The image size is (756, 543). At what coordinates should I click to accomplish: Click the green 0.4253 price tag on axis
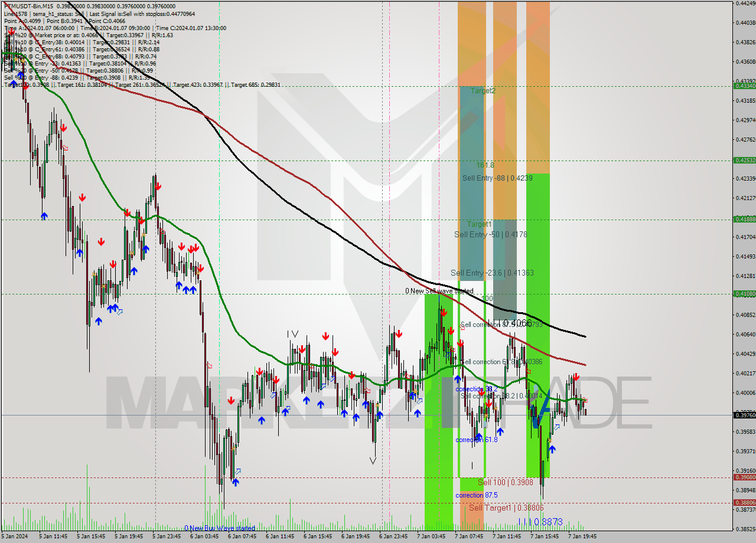click(x=744, y=160)
